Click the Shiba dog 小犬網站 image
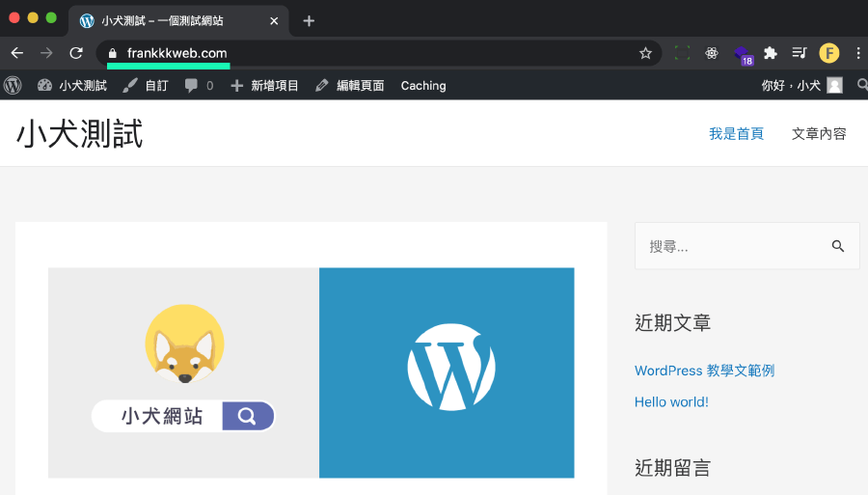The height and width of the screenshot is (495, 868). pos(184,372)
